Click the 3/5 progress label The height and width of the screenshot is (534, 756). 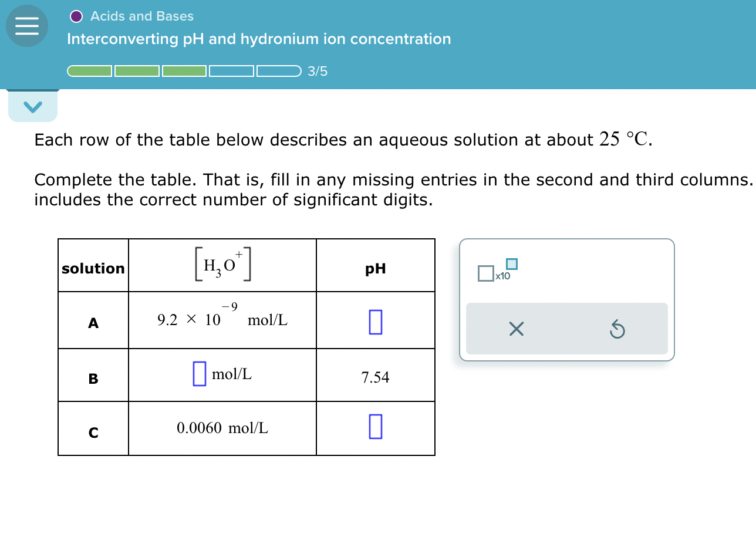317,71
